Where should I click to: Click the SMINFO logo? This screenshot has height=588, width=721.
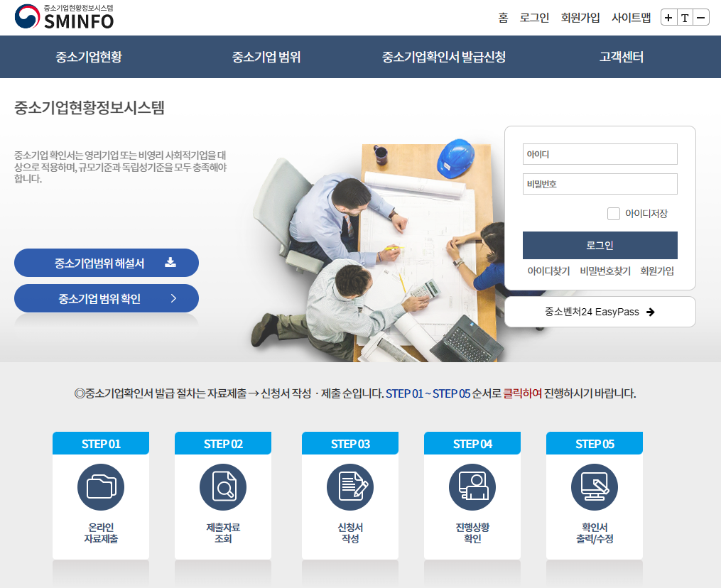tap(65, 17)
